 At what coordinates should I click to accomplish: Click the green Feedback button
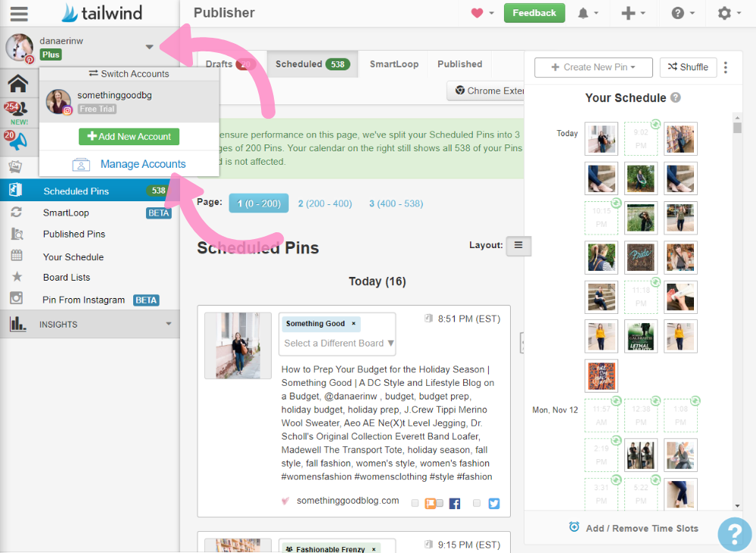point(534,13)
